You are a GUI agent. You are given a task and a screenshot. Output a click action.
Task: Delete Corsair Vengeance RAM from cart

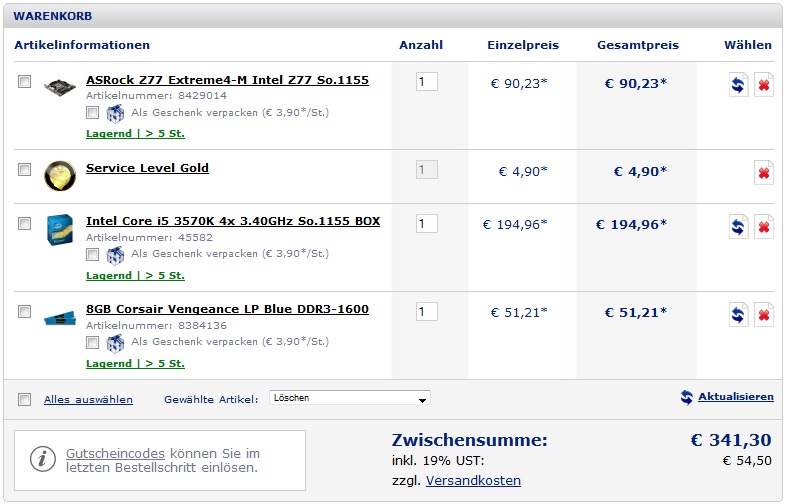[763, 314]
